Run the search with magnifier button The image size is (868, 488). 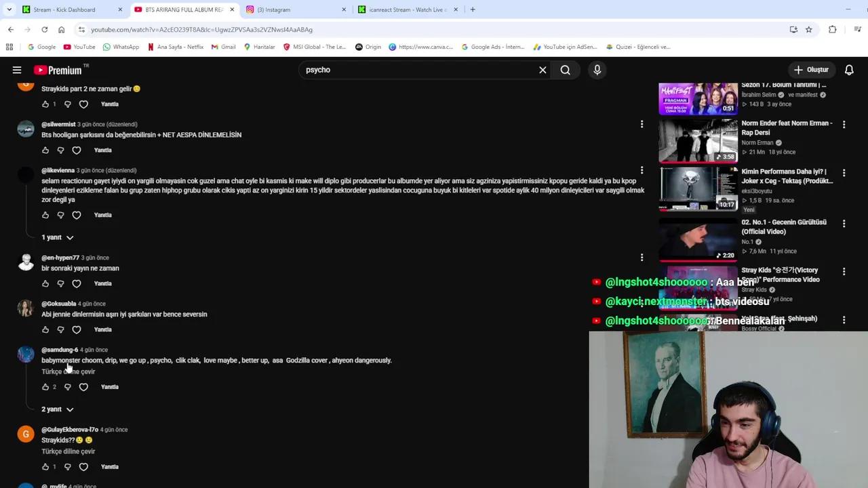point(565,70)
